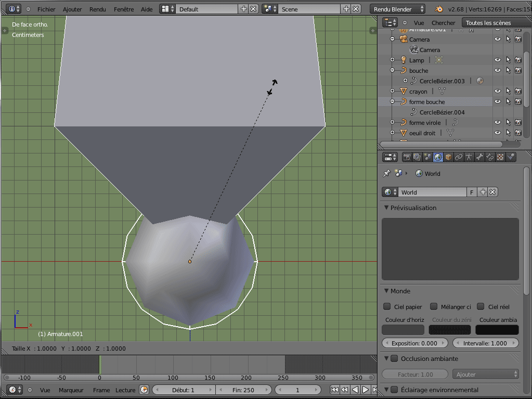Open the Physics properties tab icon
Image resolution: width=532 pixels, height=399 pixels.
coord(511,157)
